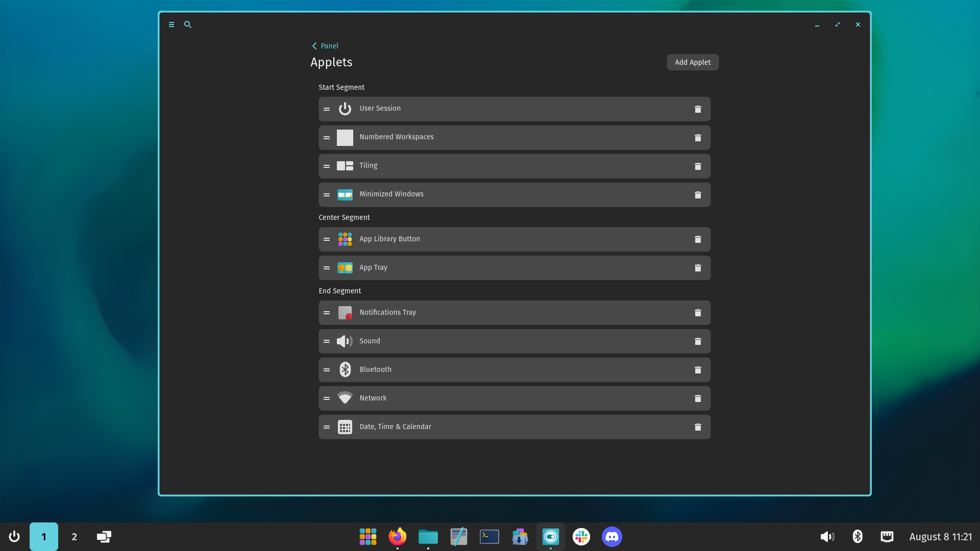Image resolution: width=980 pixels, height=551 pixels.
Task: Launch Firefox from the dock
Action: click(x=397, y=536)
